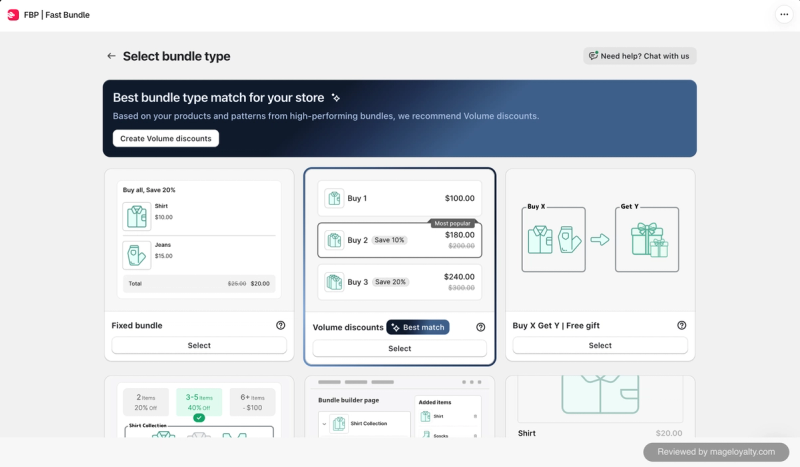Click the 2 items 20% off tier
This screenshot has width=800, height=467.
tap(145, 402)
